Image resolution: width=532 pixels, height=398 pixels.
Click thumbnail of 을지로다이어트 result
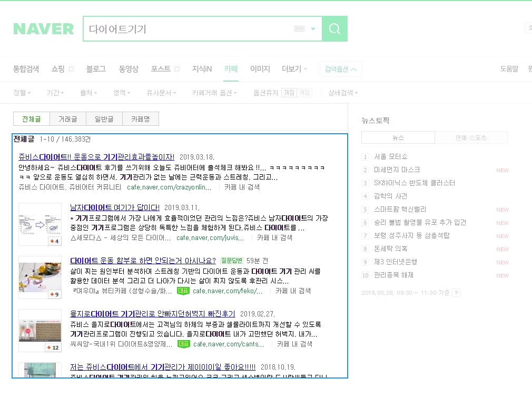(40, 331)
